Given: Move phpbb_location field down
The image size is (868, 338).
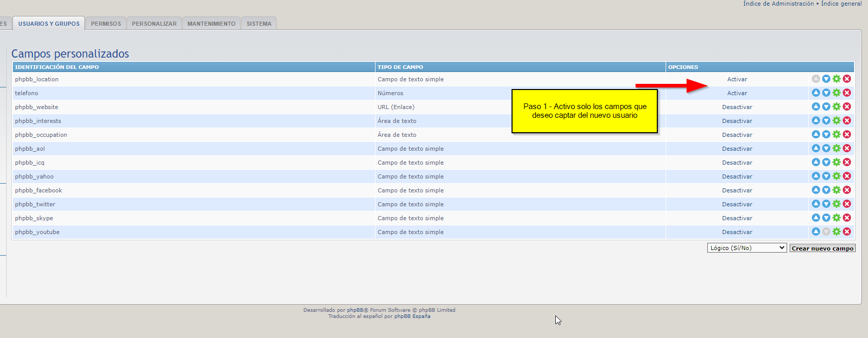Looking at the screenshot, I should tap(826, 79).
